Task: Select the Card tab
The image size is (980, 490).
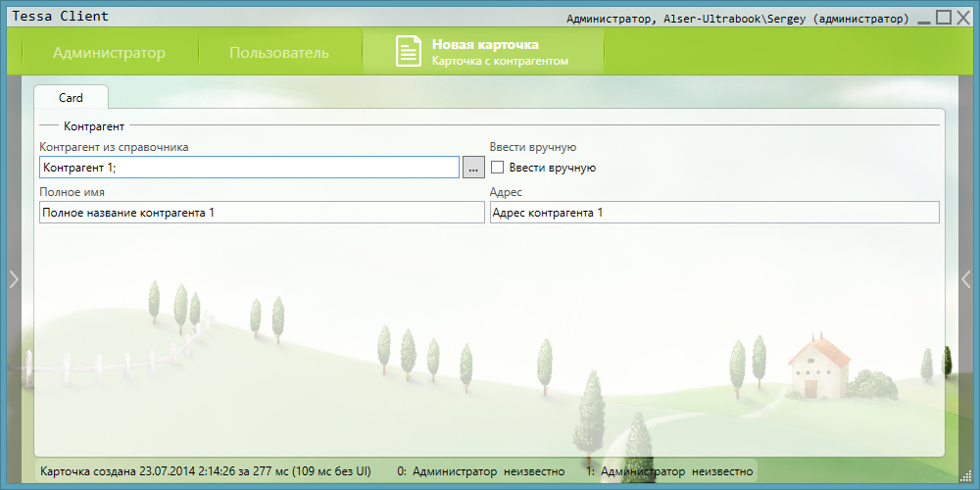Action: pyautogui.click(x=71, y=98)
